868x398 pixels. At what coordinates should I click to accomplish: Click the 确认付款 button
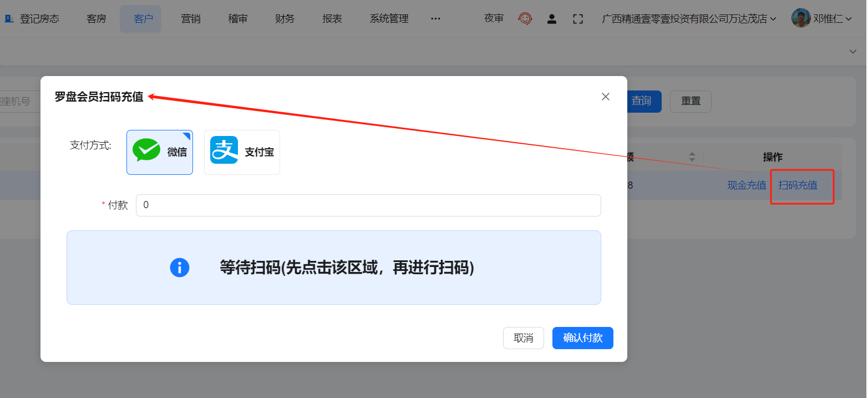[582, 338]
